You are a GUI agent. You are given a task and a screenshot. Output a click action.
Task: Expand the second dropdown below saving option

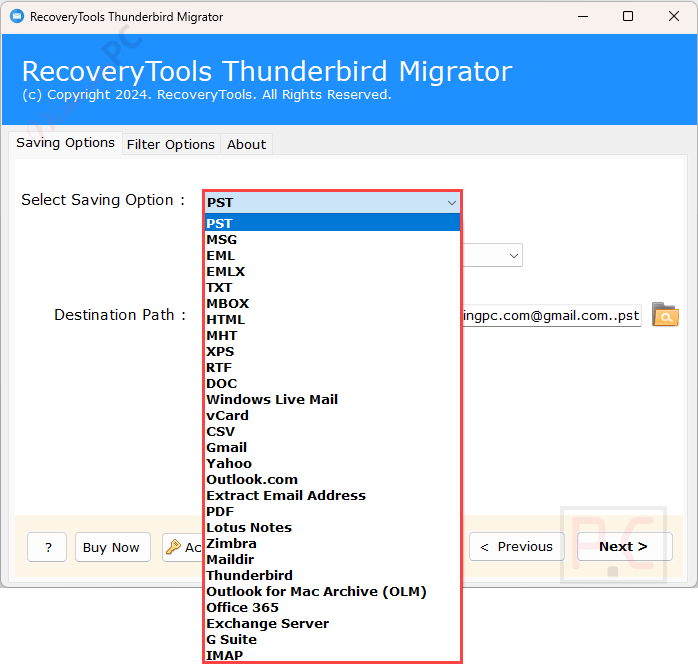[x=513, y=256]
